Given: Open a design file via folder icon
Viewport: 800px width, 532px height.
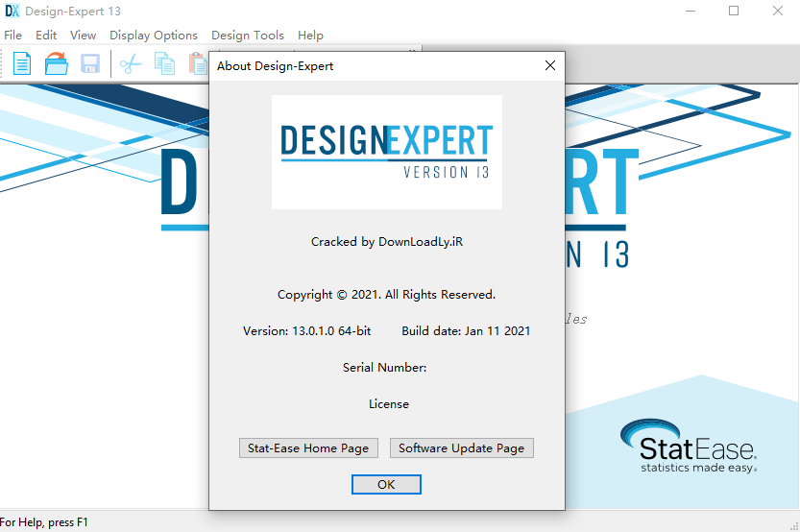Looking at the screenshot, I should click(x=56, y=63).
